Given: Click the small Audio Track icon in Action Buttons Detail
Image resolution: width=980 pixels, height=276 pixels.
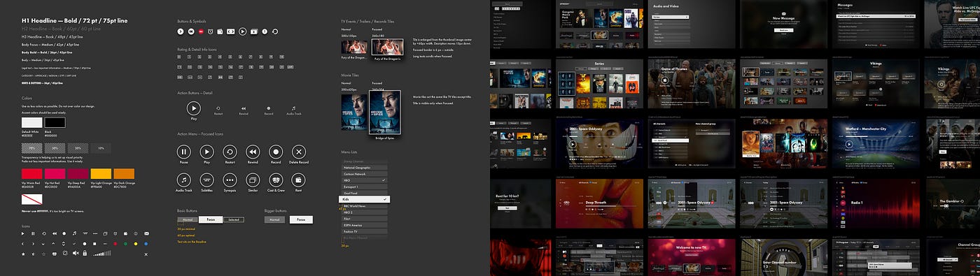Looking at the screenshot, I should (293, 108).
